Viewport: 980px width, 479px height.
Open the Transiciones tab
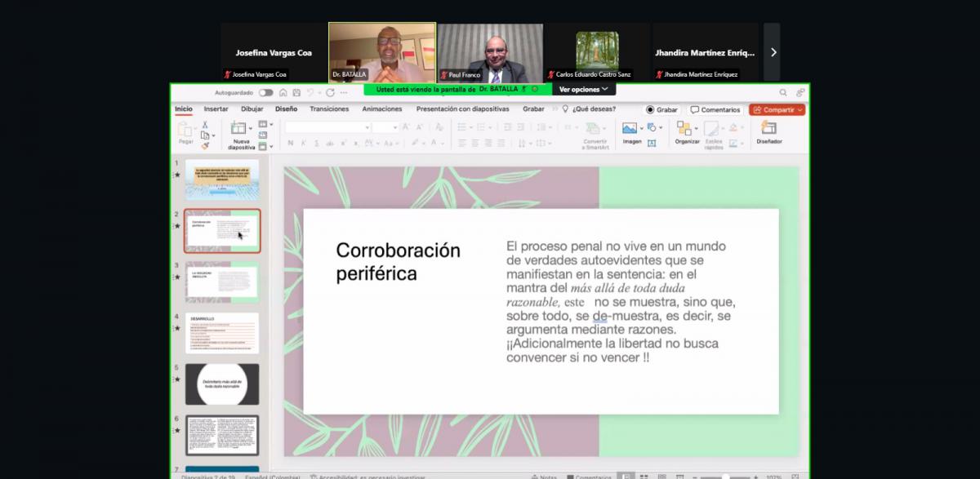pyautogui.click(x=329, y=109)
